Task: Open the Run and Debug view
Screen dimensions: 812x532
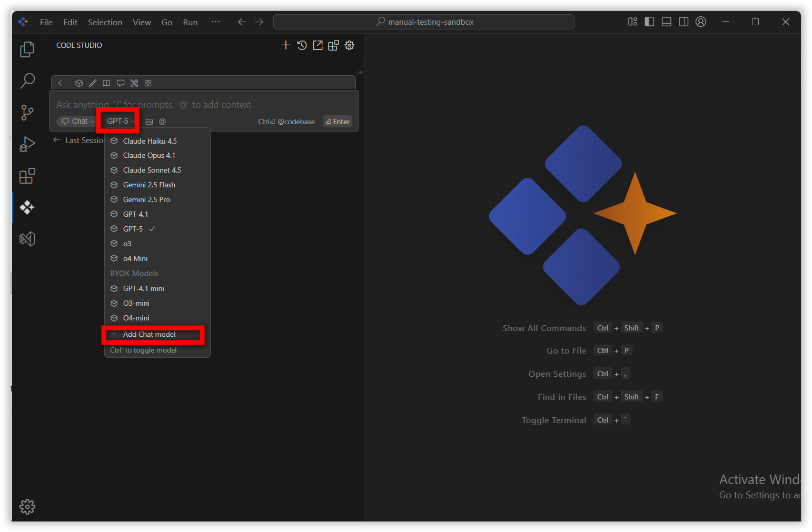Action: [27, 144]
